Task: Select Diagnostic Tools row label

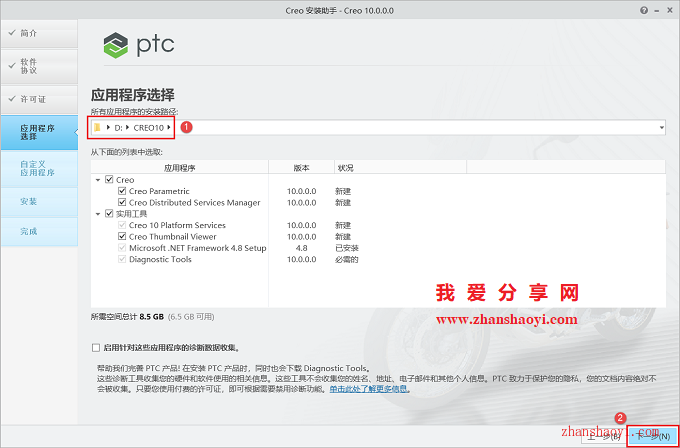Action: 160,259
